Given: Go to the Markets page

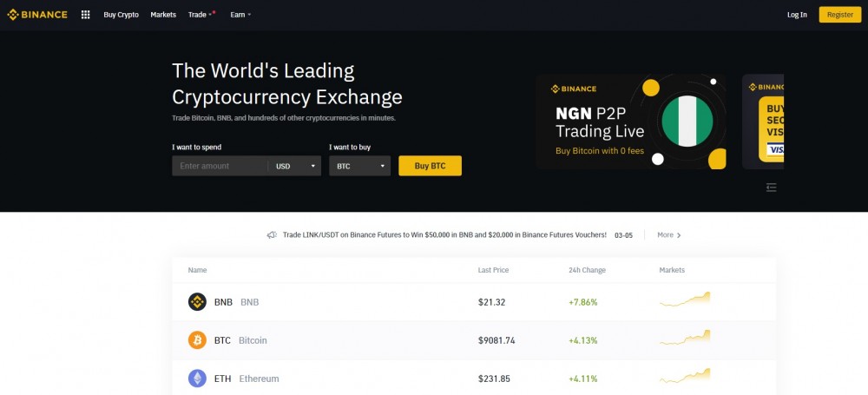Looking at the screenshot, I should pos(163,15).
